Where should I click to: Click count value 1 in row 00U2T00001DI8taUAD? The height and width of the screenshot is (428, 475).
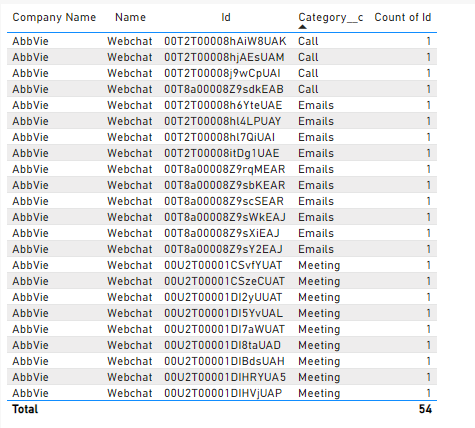[x=428, y=345]
